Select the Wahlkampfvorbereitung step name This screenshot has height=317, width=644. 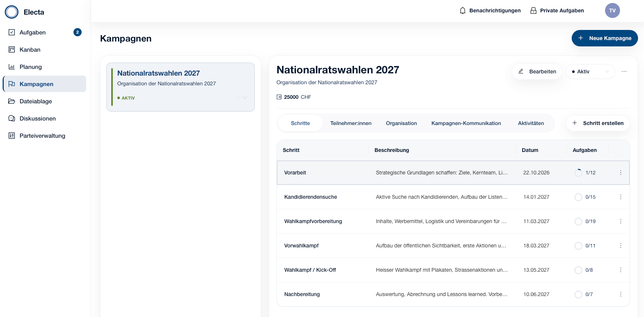click(x=313, y=221)
